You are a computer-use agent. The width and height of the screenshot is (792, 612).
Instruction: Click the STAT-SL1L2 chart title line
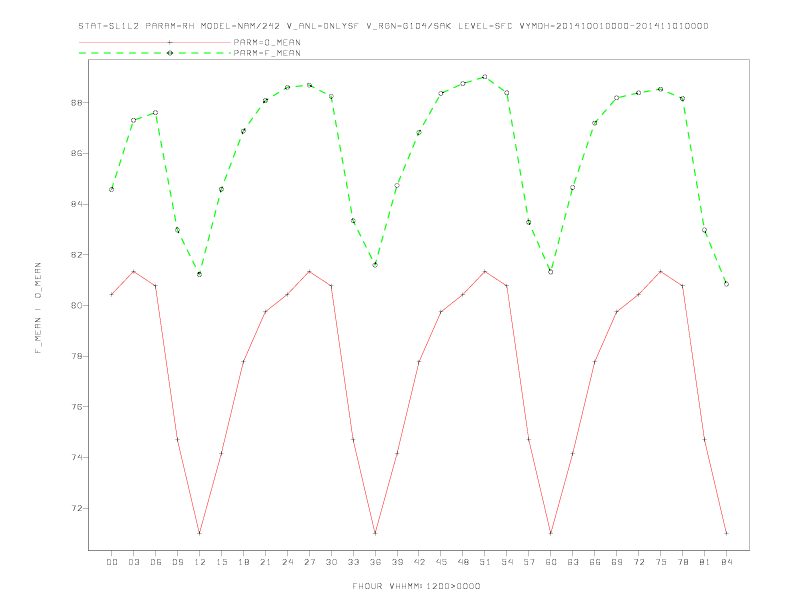pyautogui.click(x=393, y=26)
